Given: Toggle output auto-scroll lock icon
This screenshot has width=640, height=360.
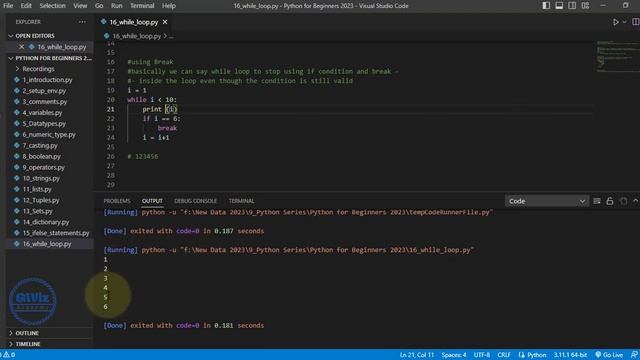Looking at the screenshot, I should [x=610, y=201].
